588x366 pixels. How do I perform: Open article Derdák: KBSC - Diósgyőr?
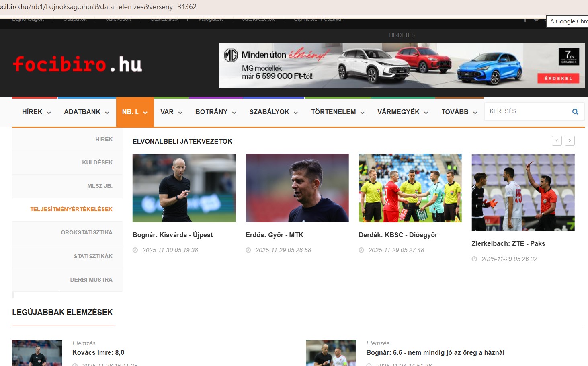point(398,235)
